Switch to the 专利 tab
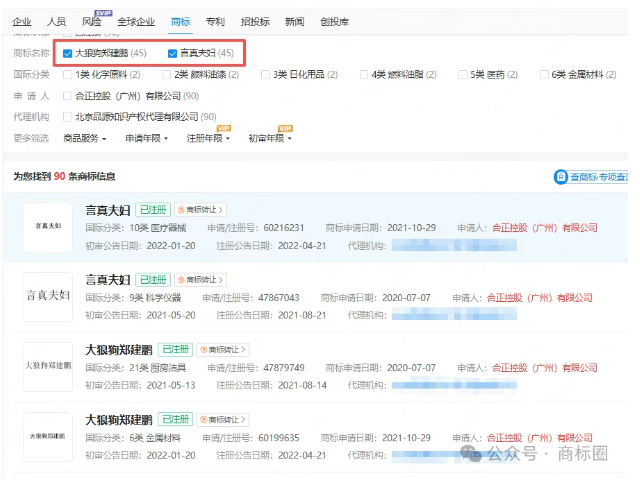 pyautogui.click(x=215, y=21)
